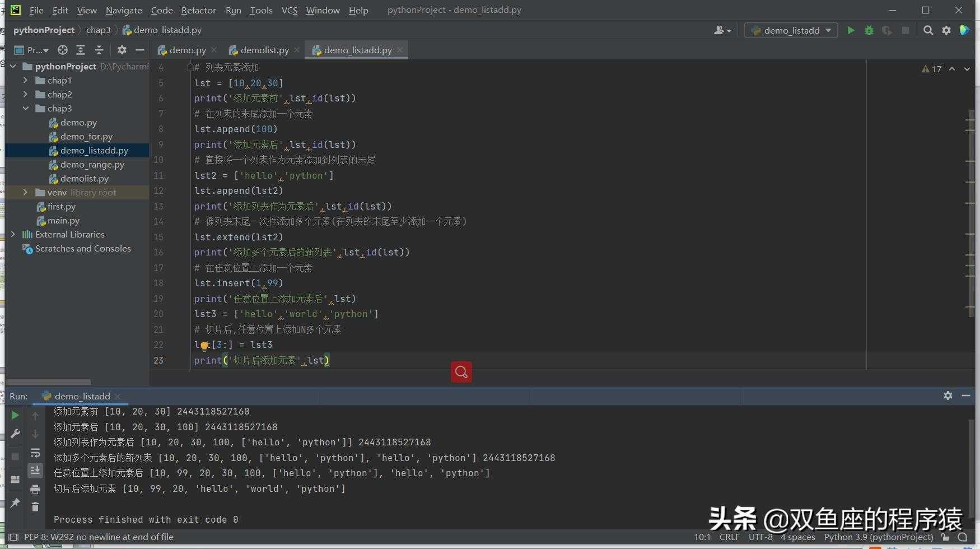Open Project view selector dropdown
Screen dimensions: 980x549
[31, 50]
